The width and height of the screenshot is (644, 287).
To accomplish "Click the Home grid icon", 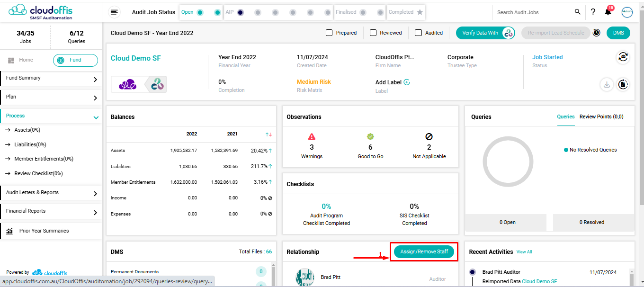I will pyautogui.click(x=11, y=61).
